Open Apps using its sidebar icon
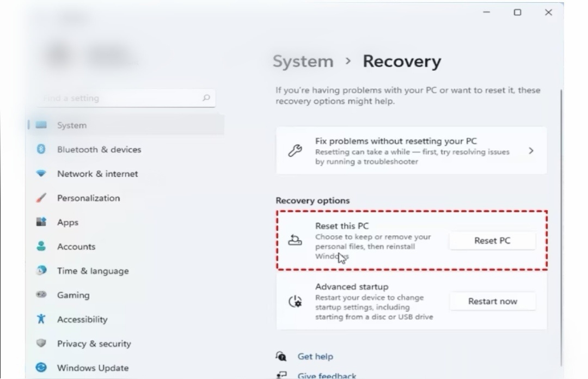This screenshot has height=379, width=588. (x=41, y=222)
